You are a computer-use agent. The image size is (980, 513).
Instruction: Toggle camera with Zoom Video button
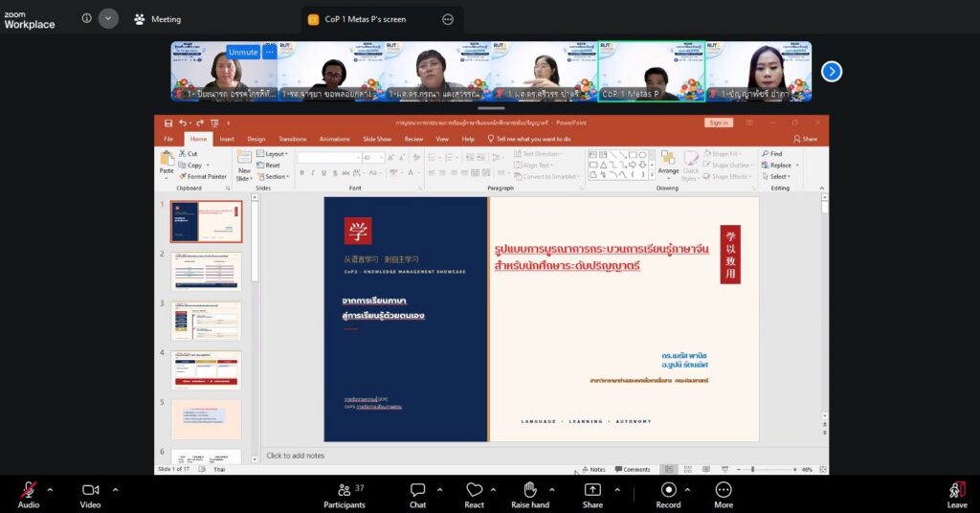tap(90, 495)
